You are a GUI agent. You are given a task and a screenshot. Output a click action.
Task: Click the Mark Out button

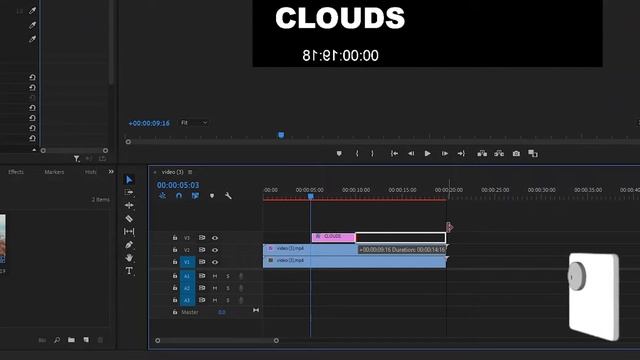(372, 153)
